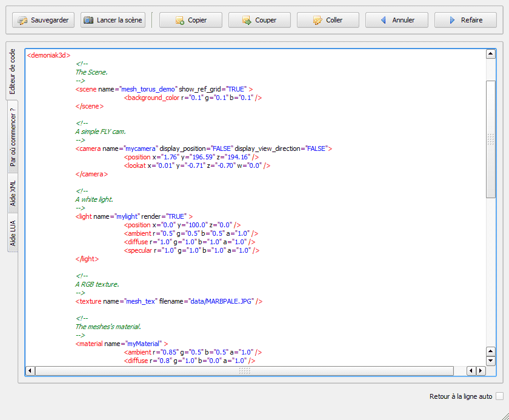Launch the scene with Lancer la scène
This screenshot has width=509, height=420.
pos(113,20)
